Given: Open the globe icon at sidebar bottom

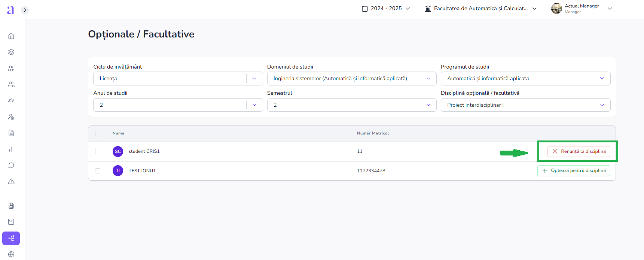Looking at the screenshot, I should tap(11, 254).
